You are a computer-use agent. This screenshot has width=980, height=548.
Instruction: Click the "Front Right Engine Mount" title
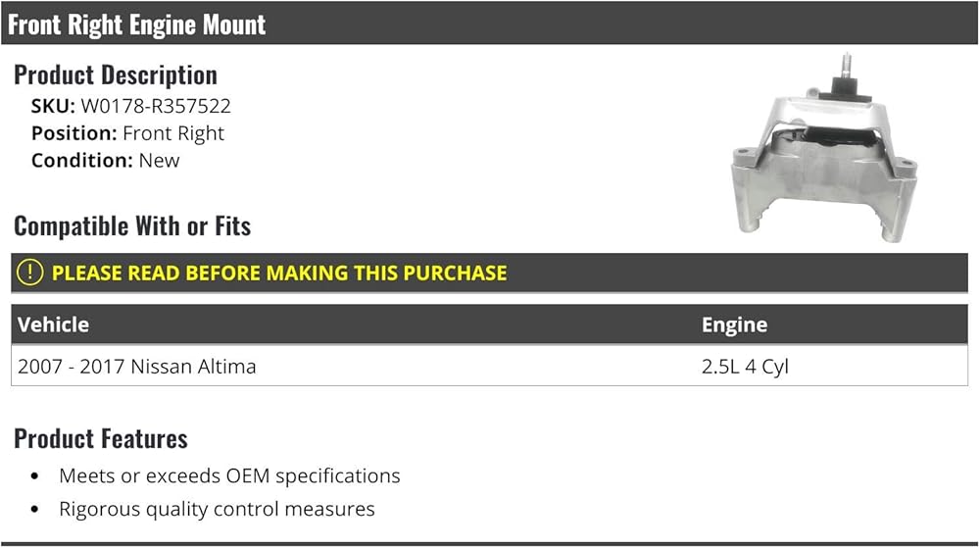137,25
